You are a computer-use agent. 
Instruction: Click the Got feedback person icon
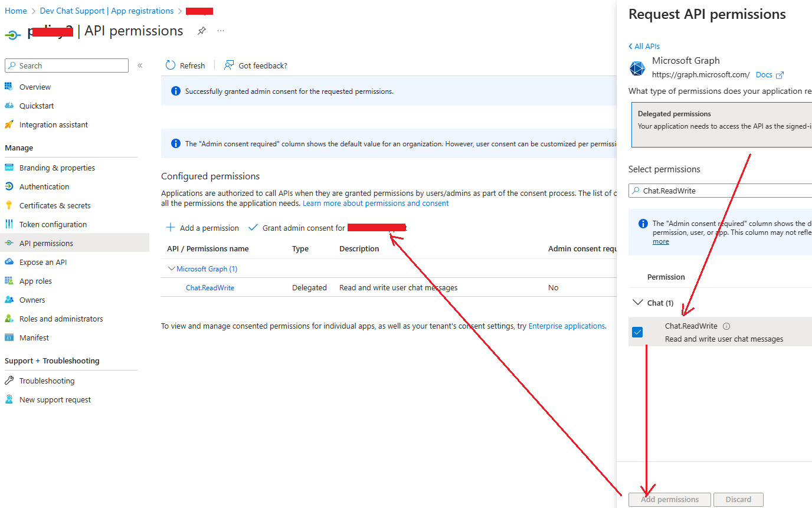(x=229, y=65)
